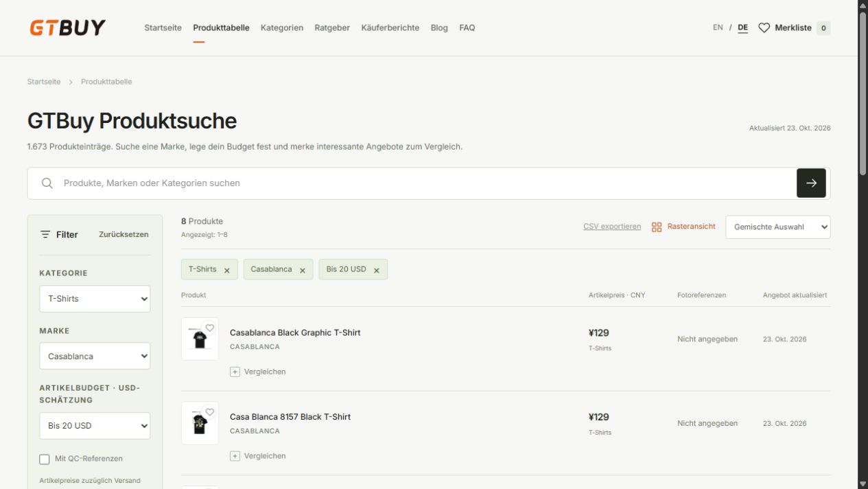The image size is (868, 489).
Task: Click Angebot aktualisiert column header
Action: 795,295
